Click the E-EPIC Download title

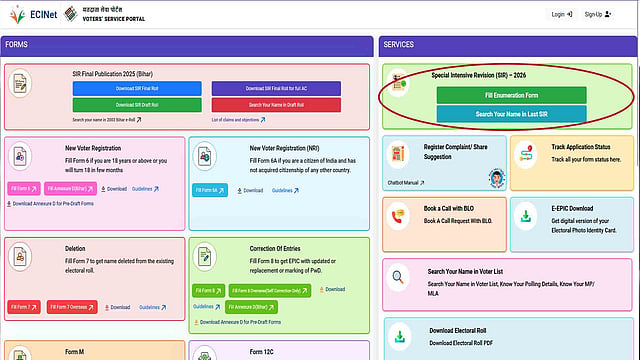click(572, 209)
